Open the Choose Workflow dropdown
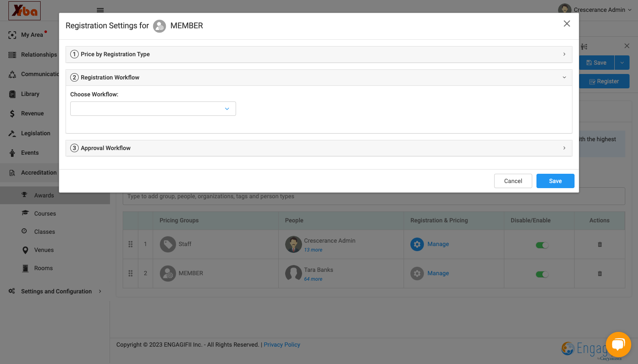638x364 pixels. (153, 109)
